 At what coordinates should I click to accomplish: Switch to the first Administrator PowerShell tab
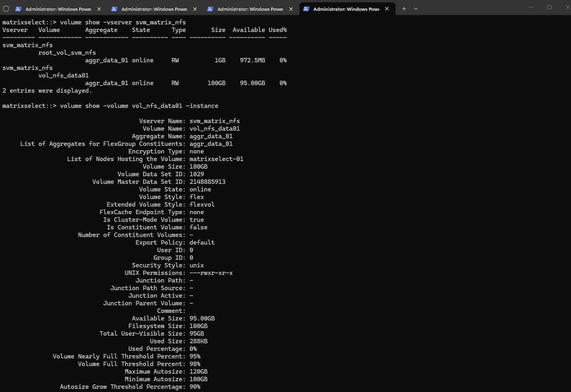coord(58,9)
